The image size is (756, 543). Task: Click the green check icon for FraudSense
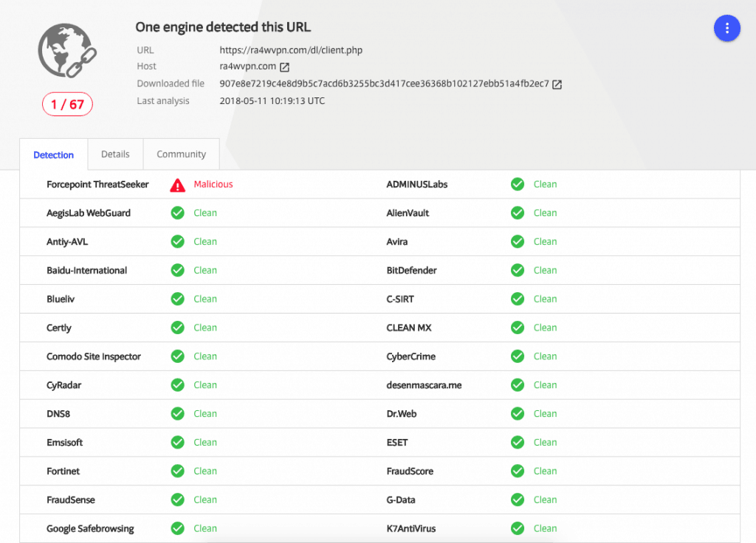177,499
